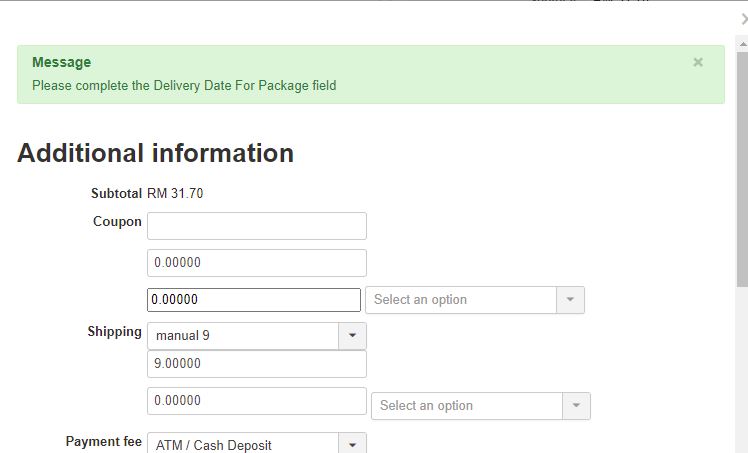Image resolution: width=748 pixels, height=453 pixels.
Task: Click the arrow of the Coupon row dropdown
Action: (x=570, y=300)
